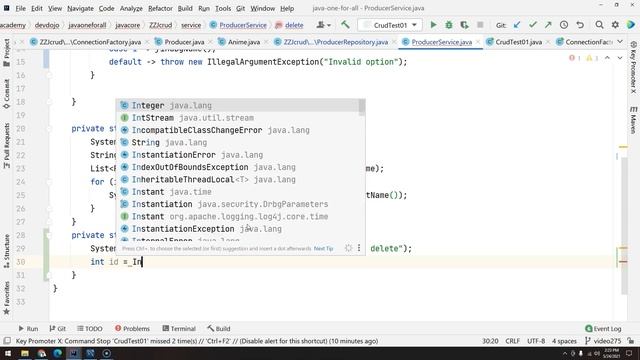This screenshot has width=640, height=360.
Task: Switch to Anime.java tab
Action: tap(244, 42)
